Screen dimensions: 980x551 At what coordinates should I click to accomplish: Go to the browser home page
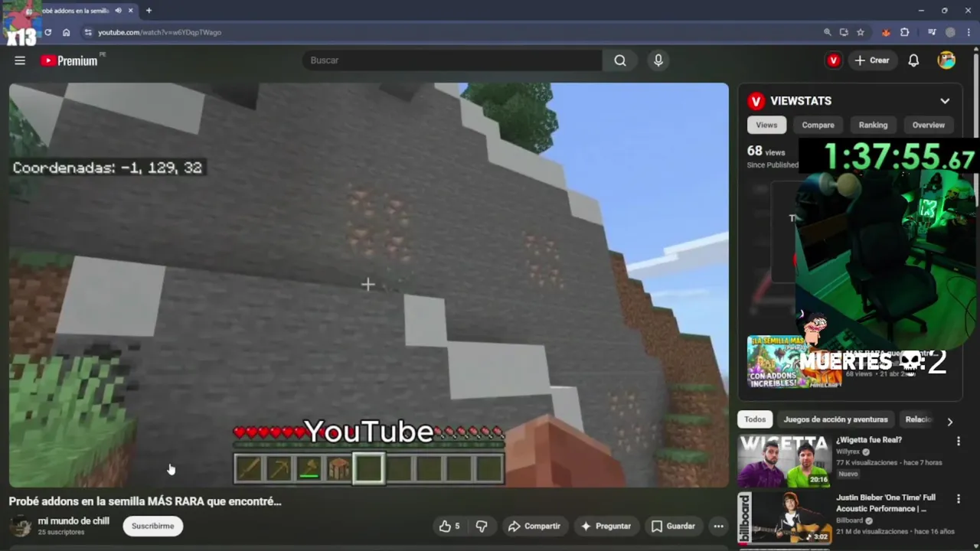coord(66,32)
